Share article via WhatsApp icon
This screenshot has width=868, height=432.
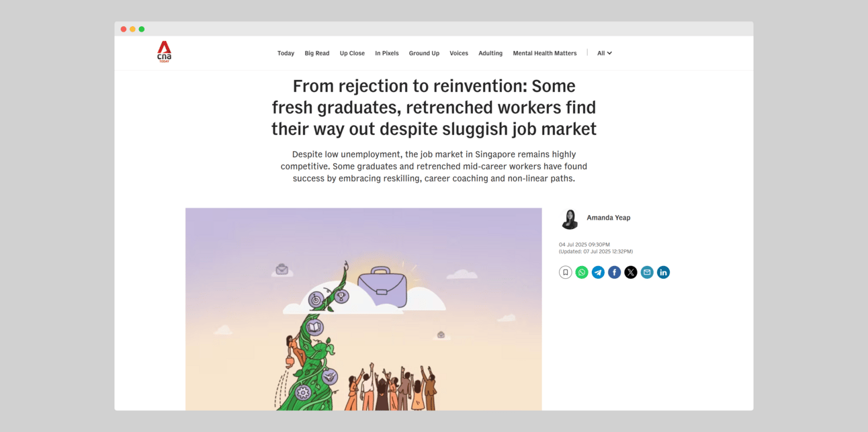582,272
